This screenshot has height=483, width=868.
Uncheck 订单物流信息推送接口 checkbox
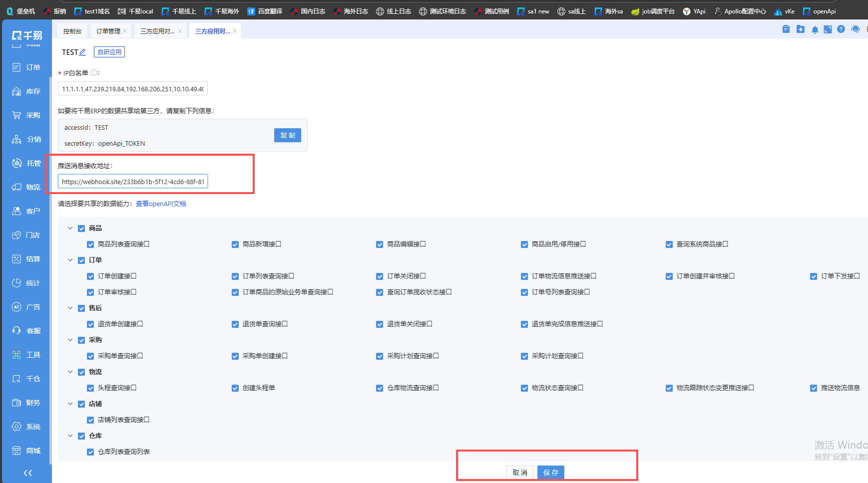pyautogui.click(x=524, y=276)
